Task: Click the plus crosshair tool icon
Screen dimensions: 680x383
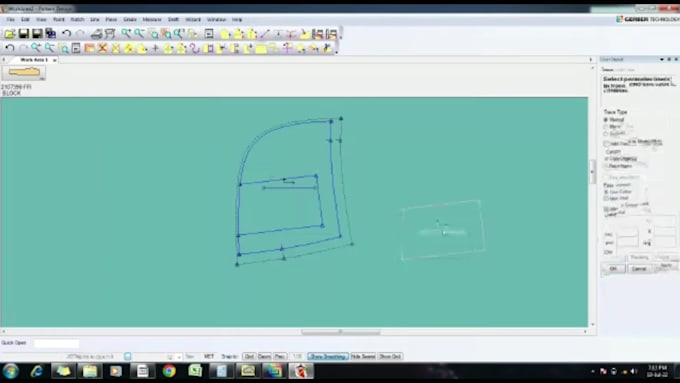Action: [x=155, y=48]
